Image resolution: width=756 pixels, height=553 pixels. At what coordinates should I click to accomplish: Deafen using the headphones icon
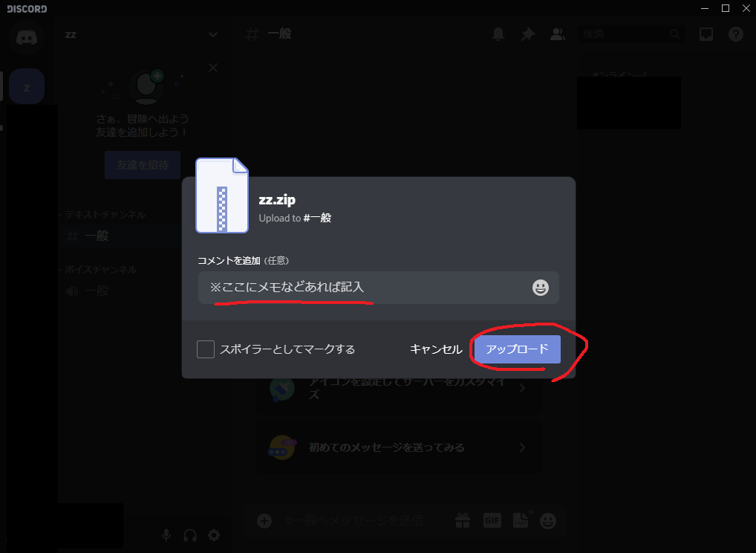tap(190, 535)
